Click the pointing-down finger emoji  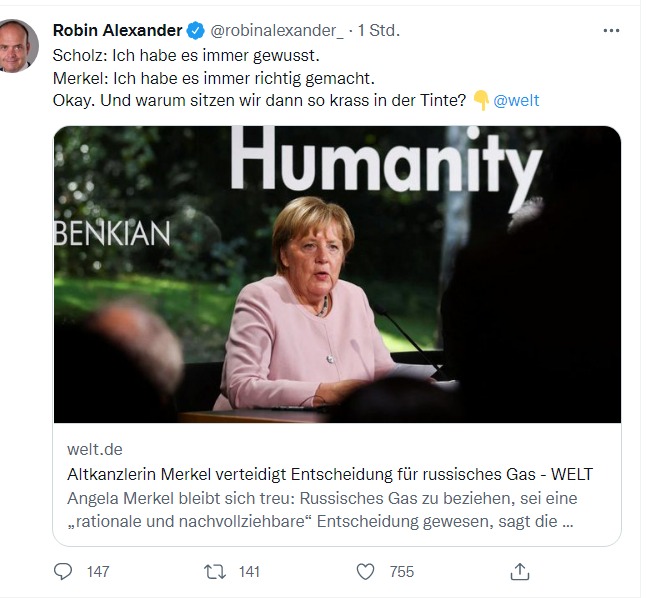pos(481,100)
